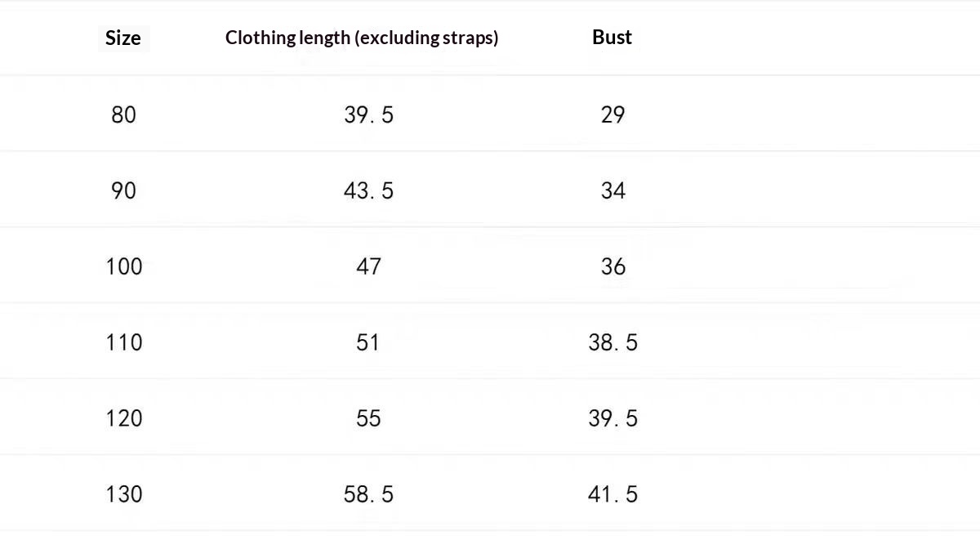Select the size 110 cell
This screenshot has height=536, width=980.
point(123,342)
